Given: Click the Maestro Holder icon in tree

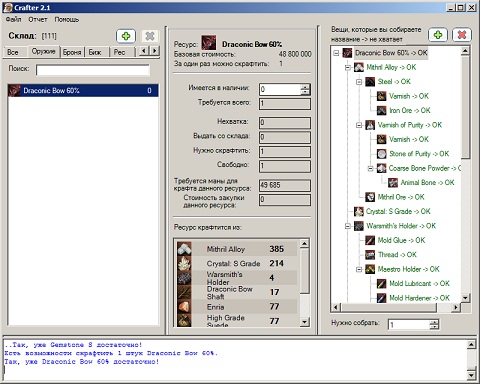Looking at the screenshot, I should pyautogui.click(x=370, y=269).
